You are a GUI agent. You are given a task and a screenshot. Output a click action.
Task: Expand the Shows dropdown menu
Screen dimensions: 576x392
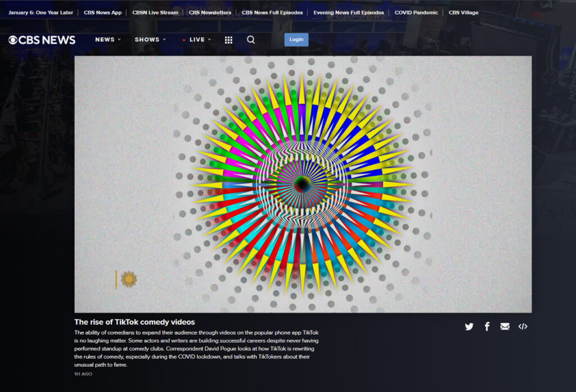[150, 39]
